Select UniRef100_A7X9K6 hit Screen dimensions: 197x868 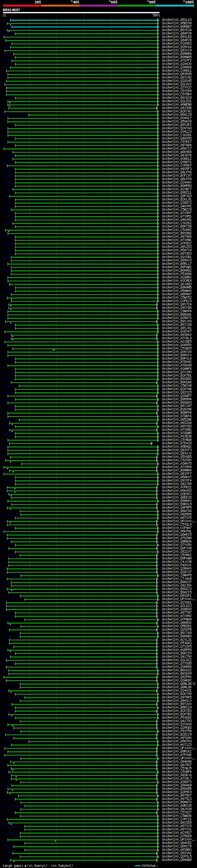tap(177, 467)
